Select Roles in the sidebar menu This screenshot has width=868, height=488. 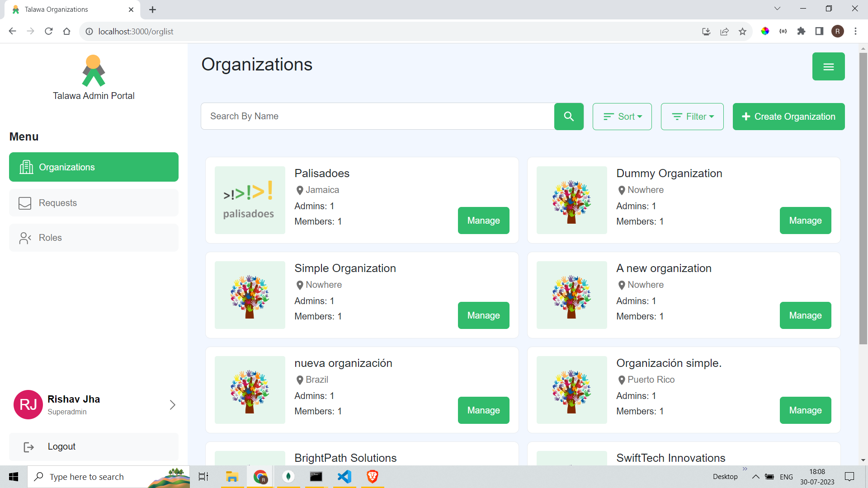pyautogui.click(x=94, y=238)
